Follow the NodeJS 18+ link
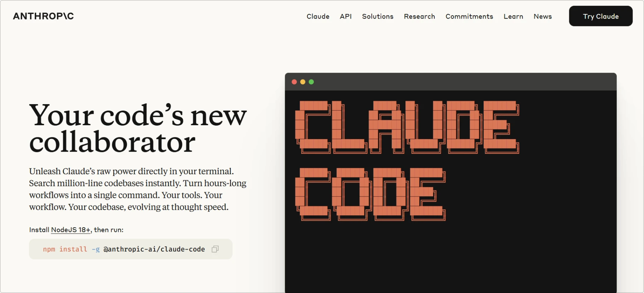This screenshot has height=293, width=644. tap(71, 230)
